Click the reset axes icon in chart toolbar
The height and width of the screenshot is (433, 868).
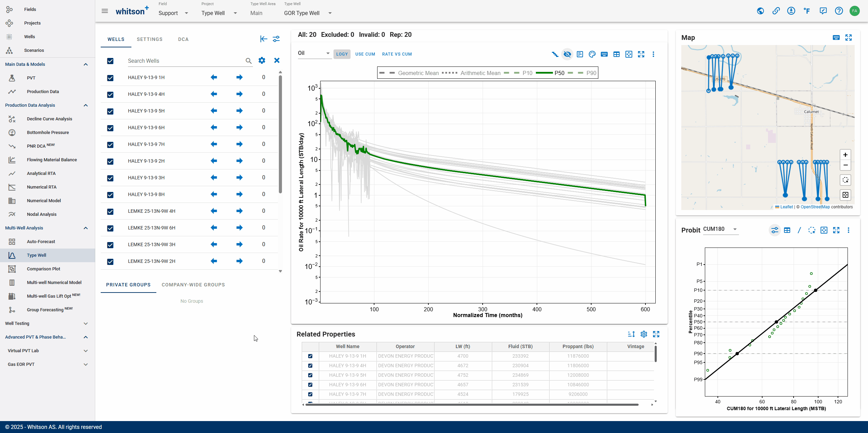pos(629,54)
